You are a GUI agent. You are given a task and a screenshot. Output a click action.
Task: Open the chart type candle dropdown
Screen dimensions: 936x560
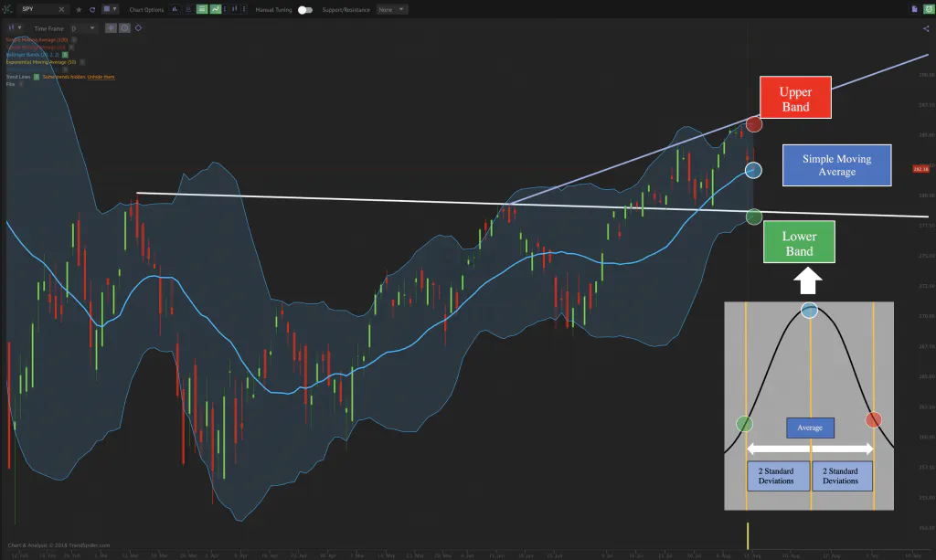tap(15, 27)
